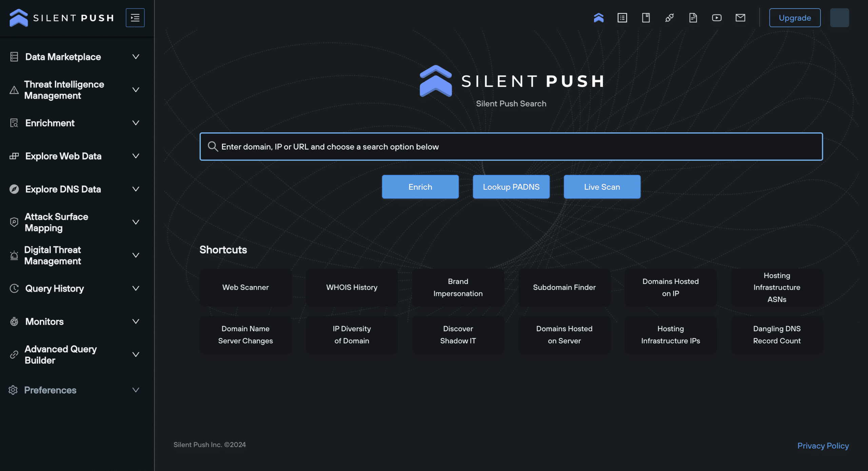
Task: Click the Lookup PADNS button
Action: click(x=511, y=186)
